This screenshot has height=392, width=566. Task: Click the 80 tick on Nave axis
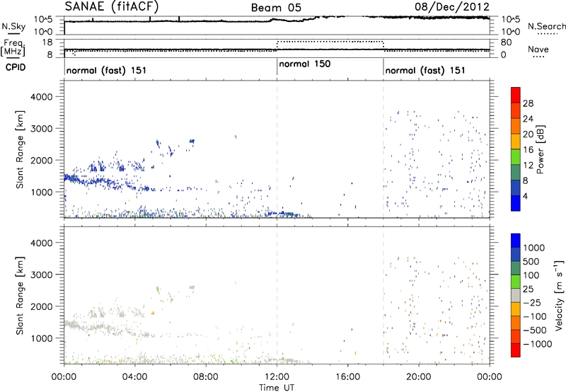[x=506, y=42]
